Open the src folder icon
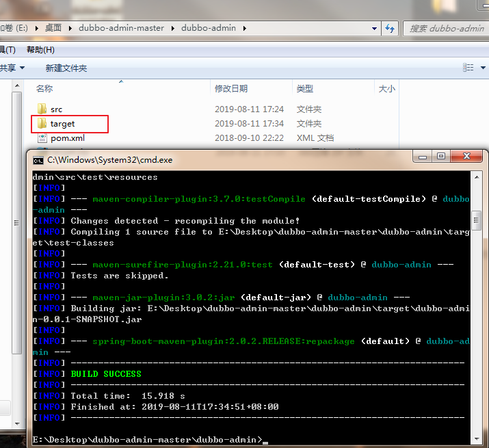 point(42,109)
